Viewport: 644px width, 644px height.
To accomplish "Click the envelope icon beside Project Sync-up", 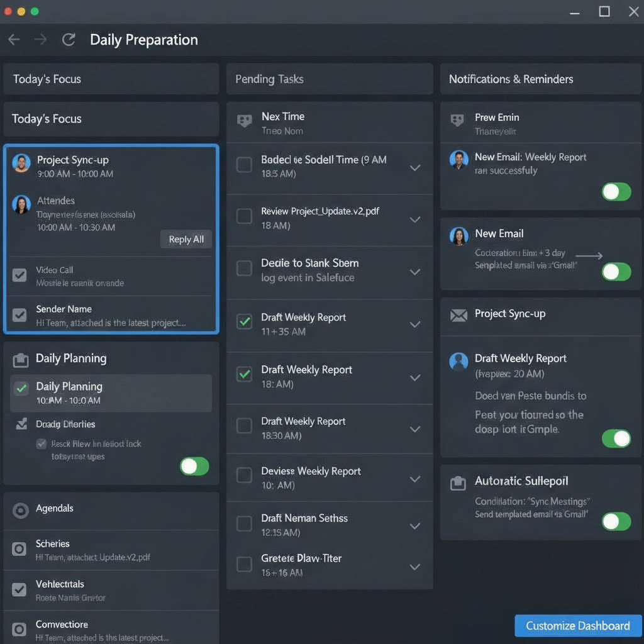I will (458, 314).
